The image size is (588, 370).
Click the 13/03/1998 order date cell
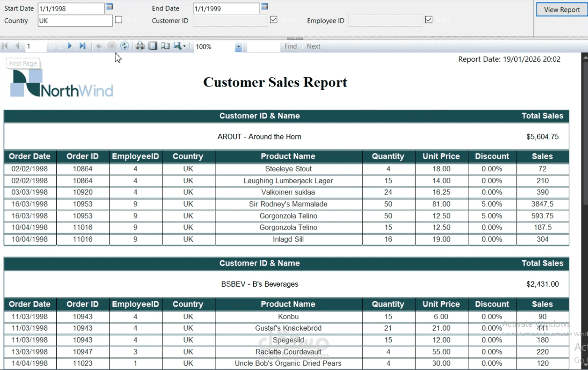coord(30,352)
